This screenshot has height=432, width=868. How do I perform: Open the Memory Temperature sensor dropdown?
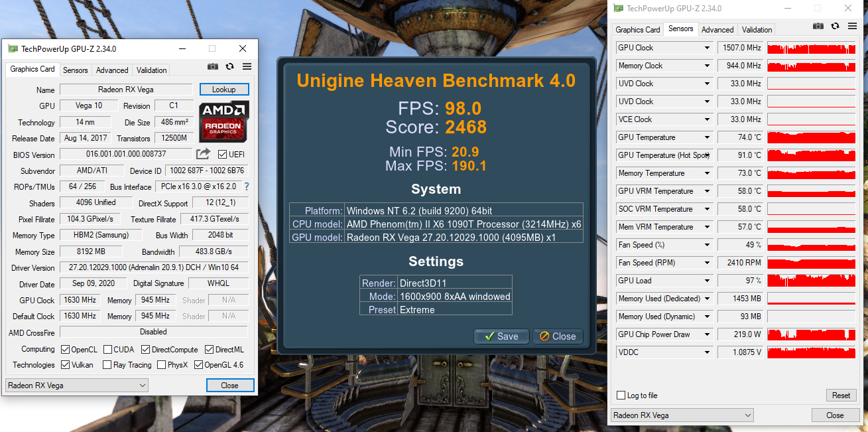(708, 173)
